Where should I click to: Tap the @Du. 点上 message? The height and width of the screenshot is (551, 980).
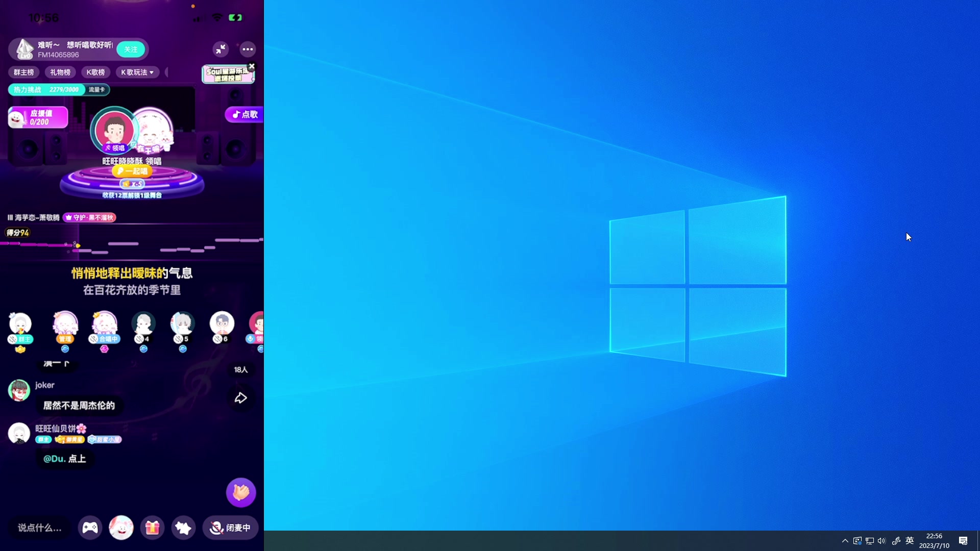[65, 459]
